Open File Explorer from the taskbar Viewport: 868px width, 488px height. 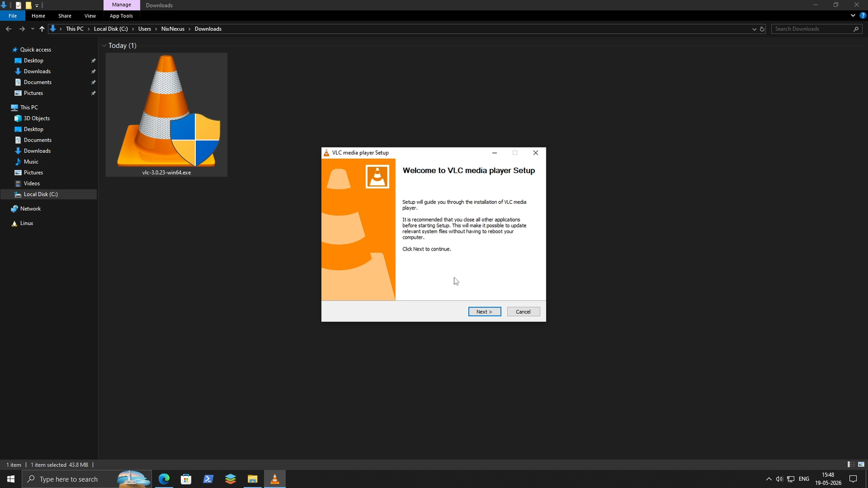(252, 479)
